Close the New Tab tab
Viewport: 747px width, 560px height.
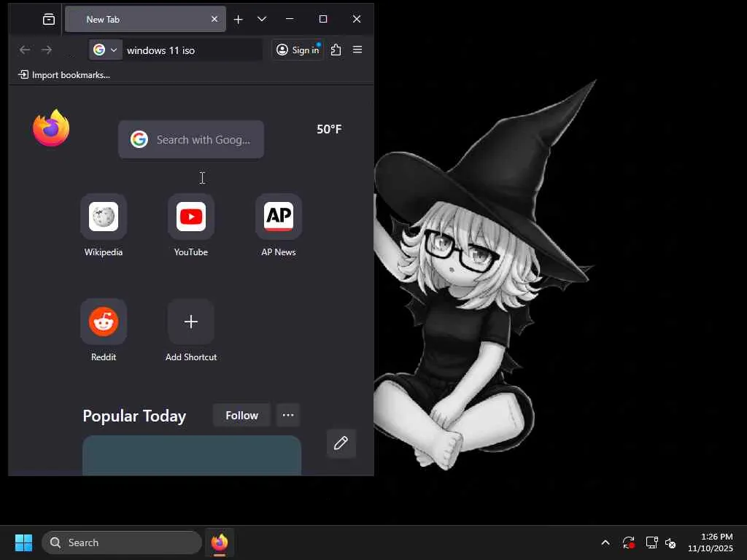(214, 19)
